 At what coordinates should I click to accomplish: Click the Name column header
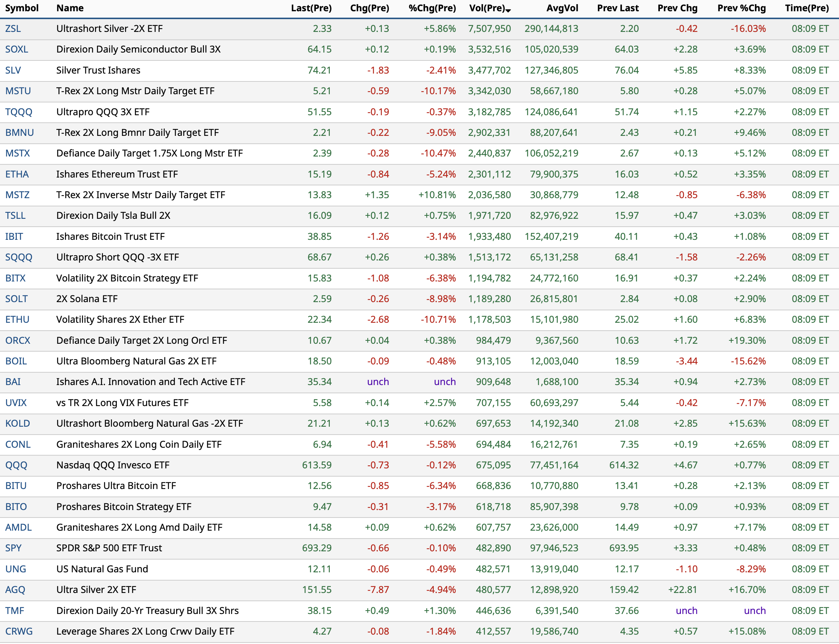(x=70, y=8)
